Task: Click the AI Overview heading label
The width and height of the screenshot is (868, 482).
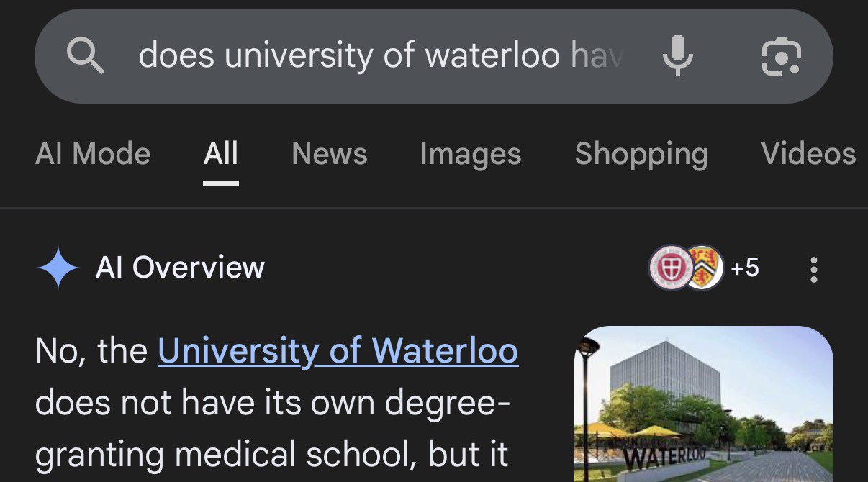Action: click(180, 268)
